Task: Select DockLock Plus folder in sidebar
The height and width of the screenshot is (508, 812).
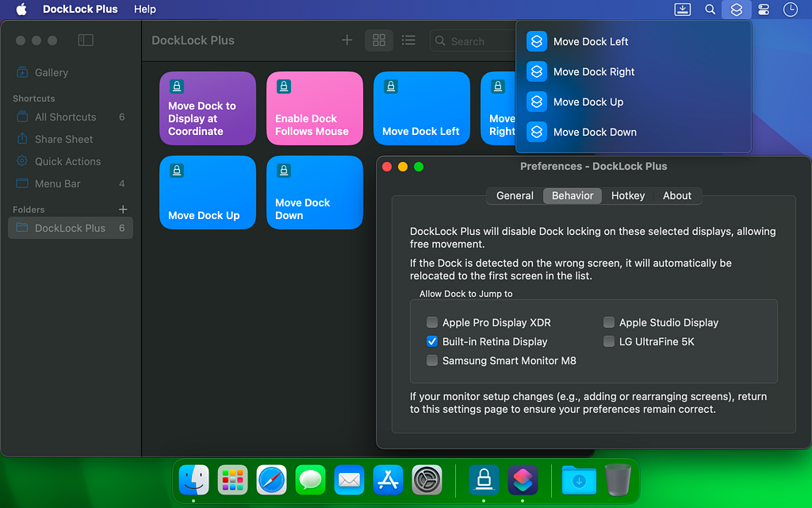Action: (x=71, y=228)
